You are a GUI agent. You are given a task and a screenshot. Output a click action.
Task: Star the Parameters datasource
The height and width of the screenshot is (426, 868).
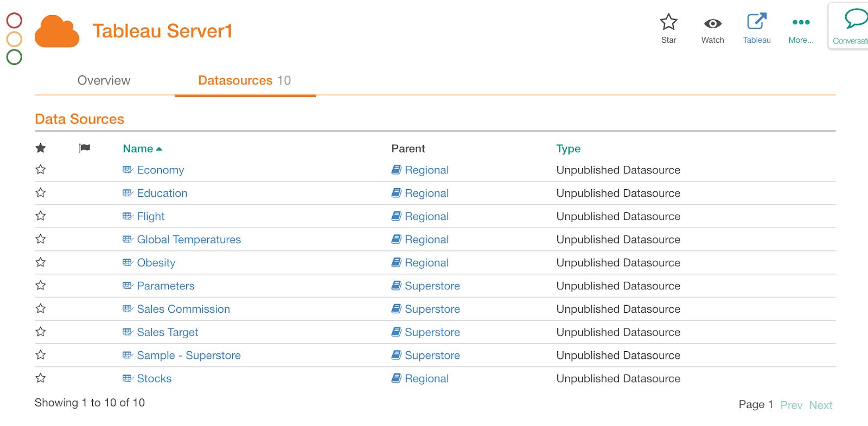click(41, 286)
